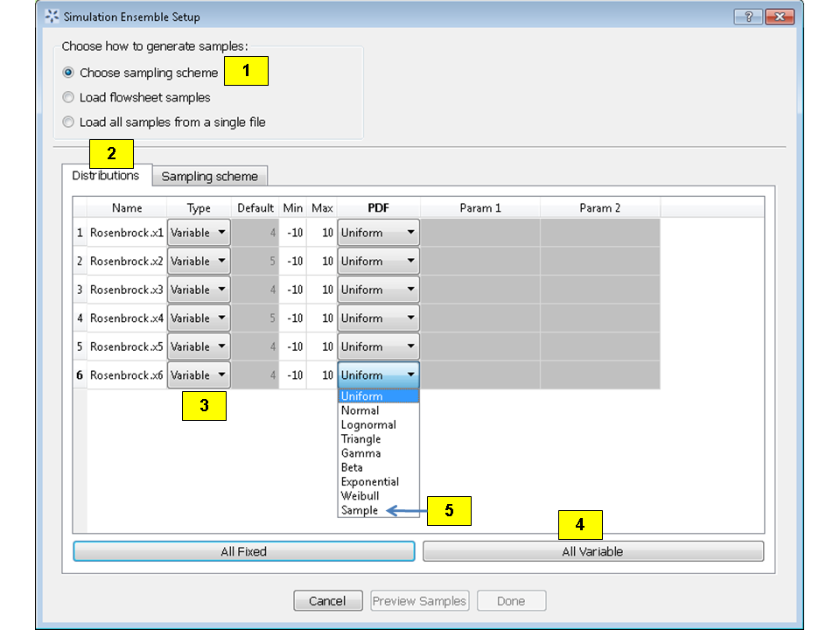Select the Choose sampling scheme radio button
Screen dimensions: 840x630
point(68,73)
